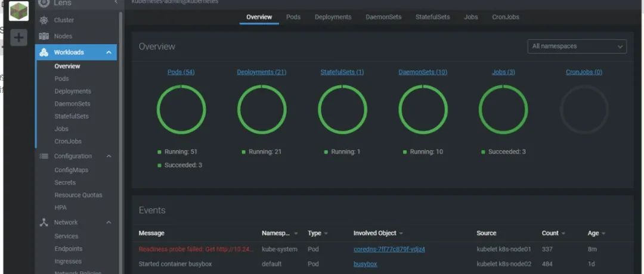Image resolution: width=644 pixels, height=274 pixels.
Task: Switch to the Deployments tab
Action: [333, 17]
